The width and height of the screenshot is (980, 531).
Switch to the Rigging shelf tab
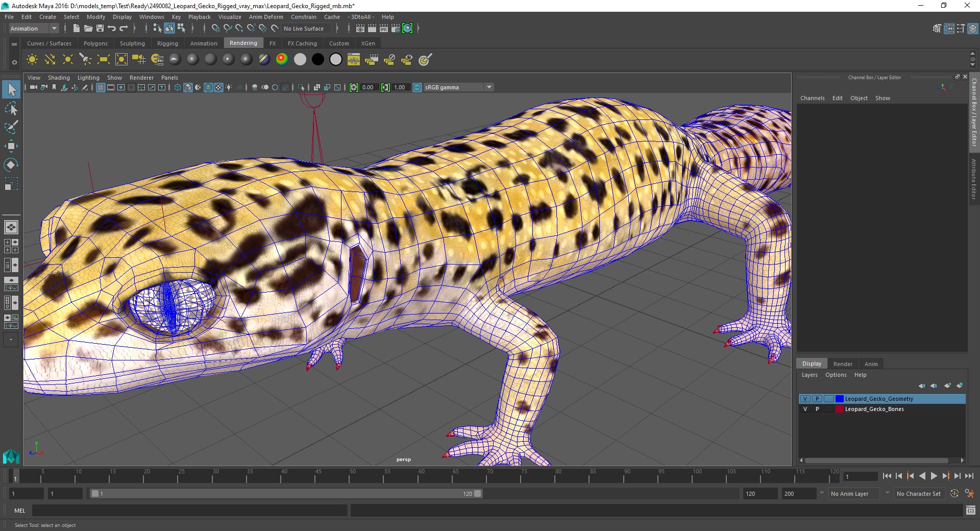(x=167, y=43)
